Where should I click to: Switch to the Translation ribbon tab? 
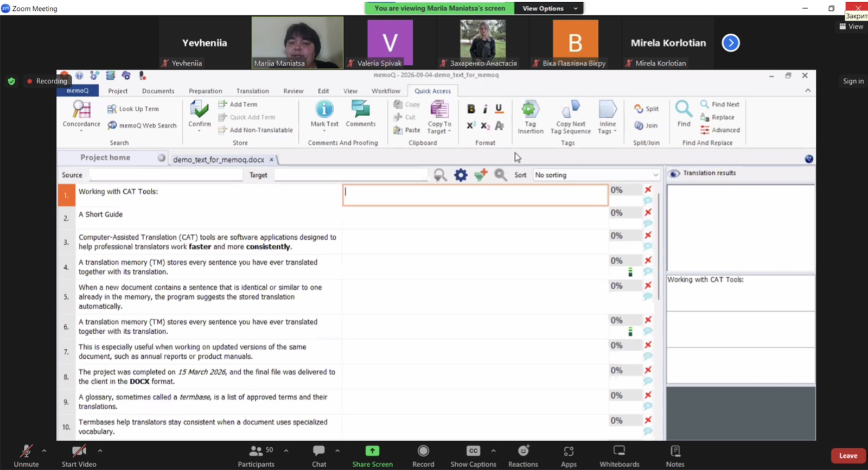252,91
